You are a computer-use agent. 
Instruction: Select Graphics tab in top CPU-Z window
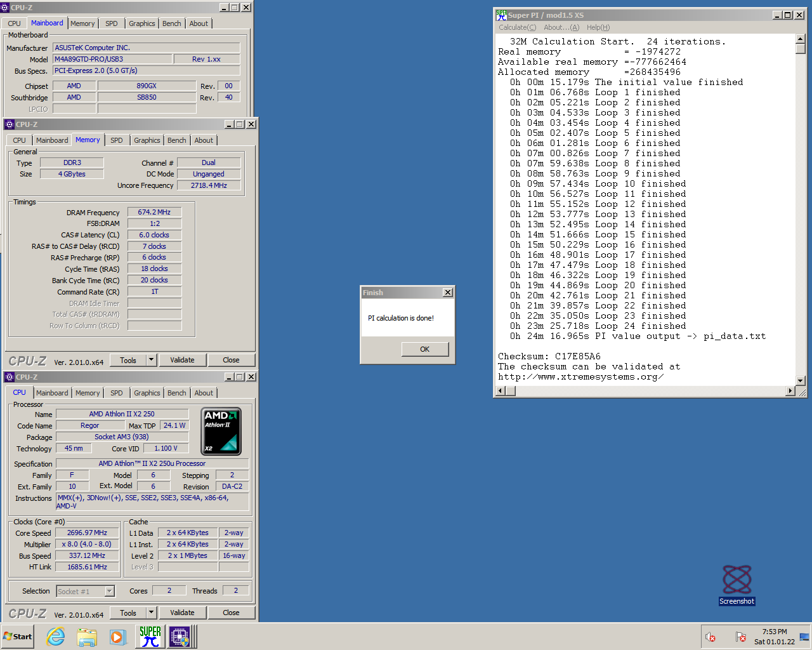[x=141, y=23]
